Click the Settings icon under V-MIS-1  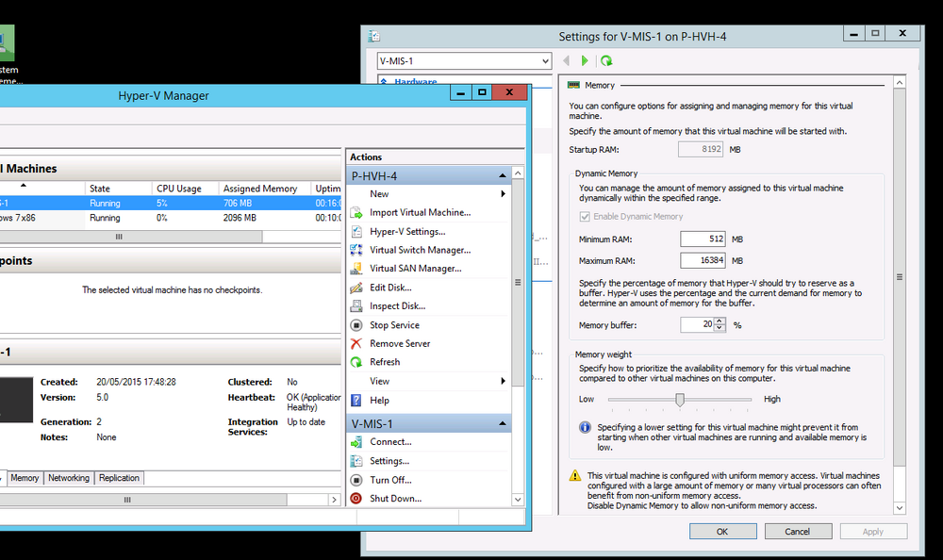[x=356, y=461]
